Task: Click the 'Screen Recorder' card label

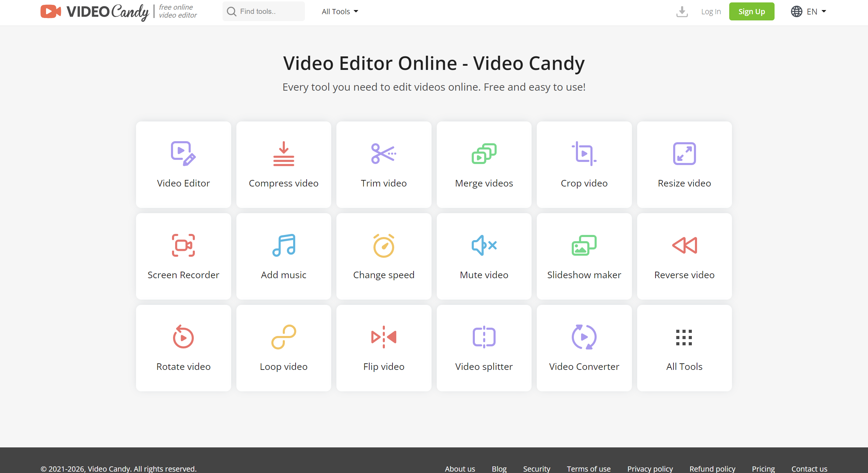Action: (183, 275)
